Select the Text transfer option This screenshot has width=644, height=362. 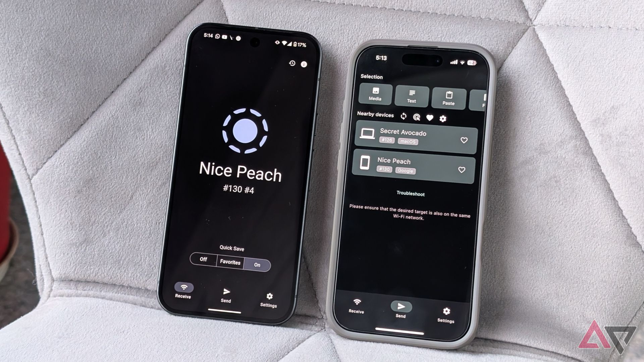pyautogui.click(x=411, y=96)
